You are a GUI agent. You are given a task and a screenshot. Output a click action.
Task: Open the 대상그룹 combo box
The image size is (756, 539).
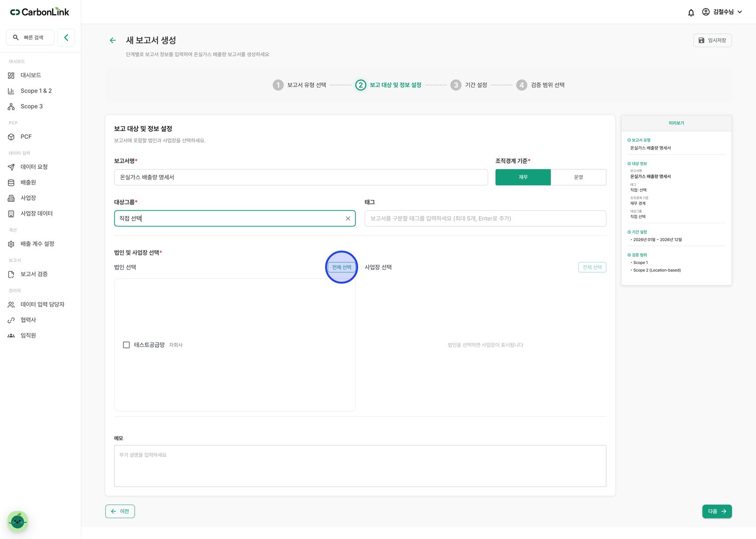click(x=235, y=218)
